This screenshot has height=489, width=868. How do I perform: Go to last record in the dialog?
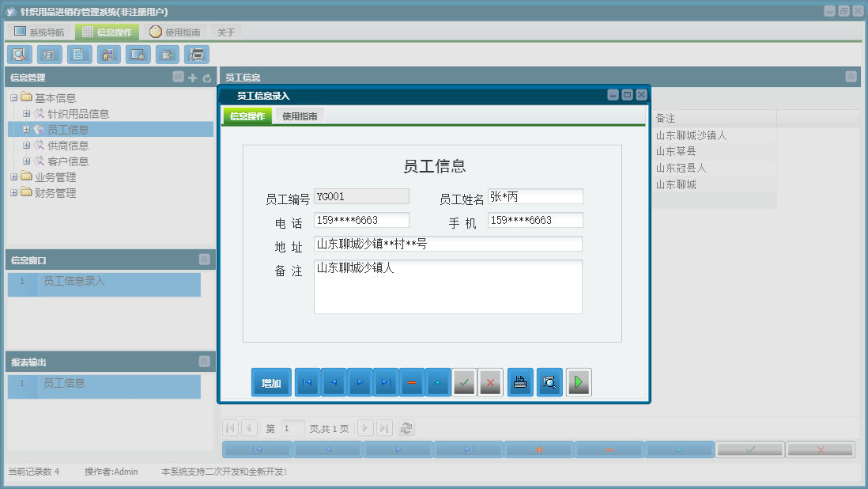click(386, 382)
